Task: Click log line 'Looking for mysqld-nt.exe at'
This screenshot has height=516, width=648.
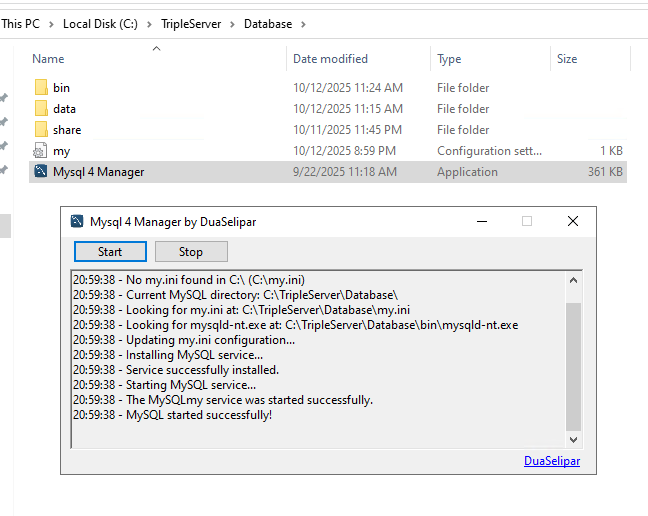Action: pyautogui.click(x=295, y=325)
